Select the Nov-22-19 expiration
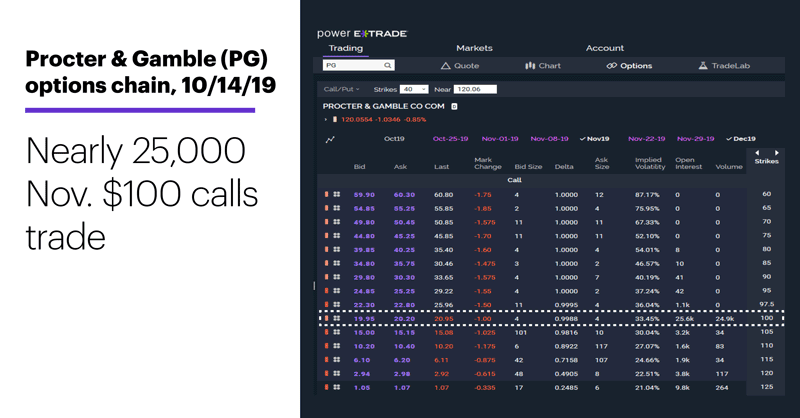The width and height of the screenshot is (800, 418). tap(646, 139)
